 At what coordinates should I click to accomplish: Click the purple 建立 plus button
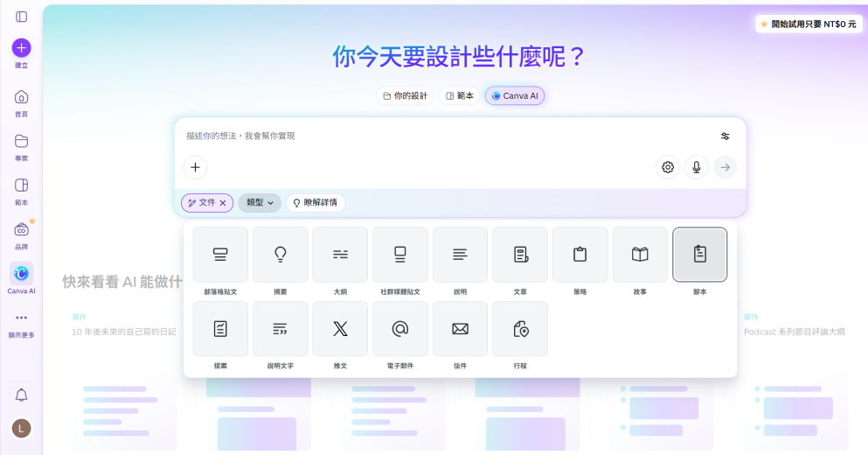(x=22, y=48)
